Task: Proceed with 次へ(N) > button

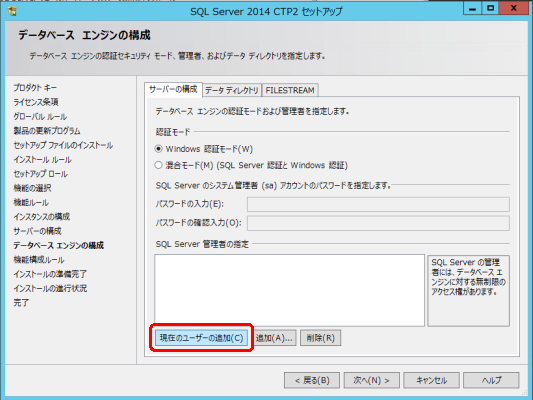Action: [371, 380]
